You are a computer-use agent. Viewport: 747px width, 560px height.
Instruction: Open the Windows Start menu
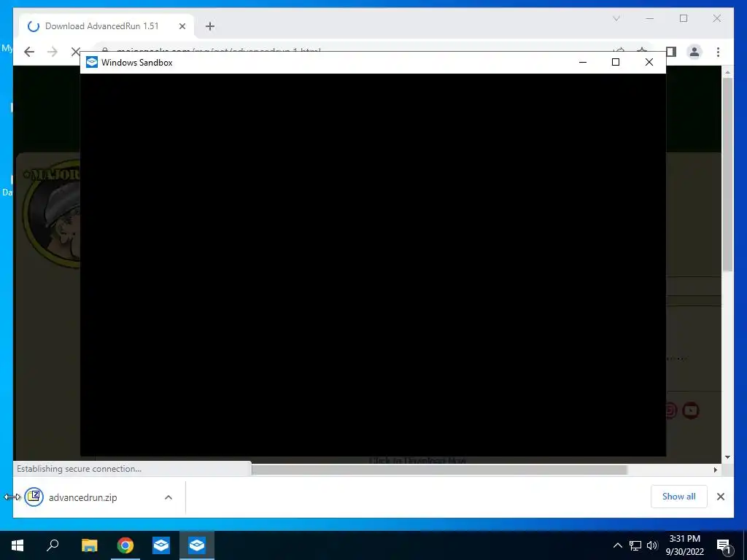click(18, 545)
